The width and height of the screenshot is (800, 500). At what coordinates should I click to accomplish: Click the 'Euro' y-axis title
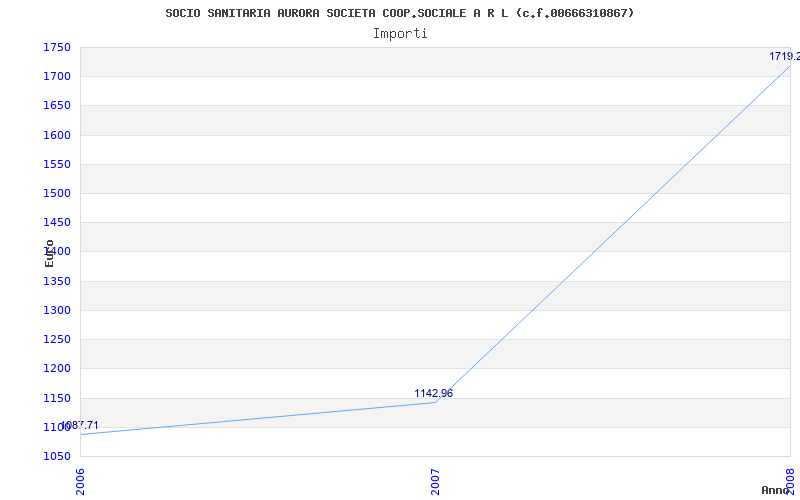49,253
